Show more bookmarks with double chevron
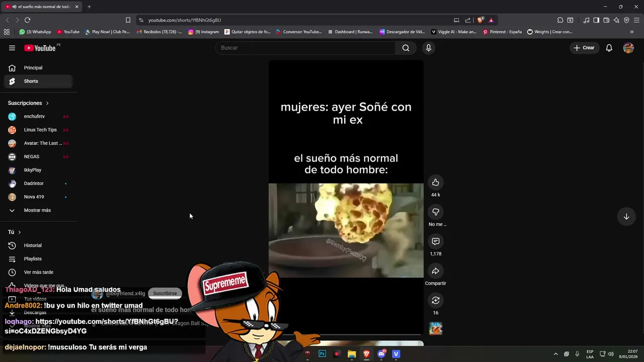The image size is (644, 362). 632,32
